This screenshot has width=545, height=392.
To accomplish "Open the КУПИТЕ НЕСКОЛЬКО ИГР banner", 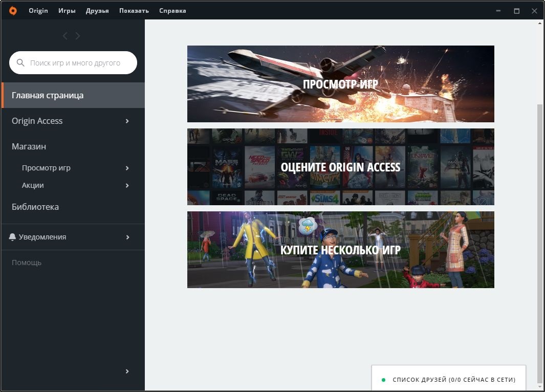I will point(341,250).
